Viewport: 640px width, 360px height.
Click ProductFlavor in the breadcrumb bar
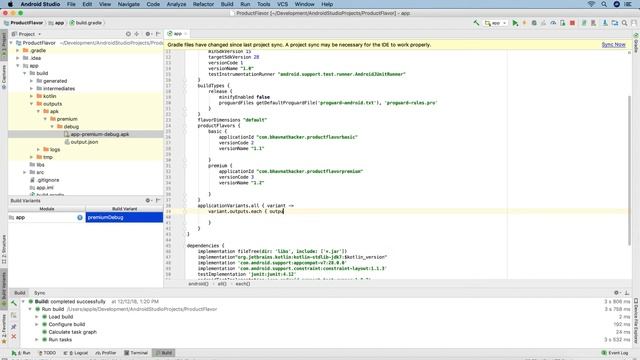pos(24,23)
